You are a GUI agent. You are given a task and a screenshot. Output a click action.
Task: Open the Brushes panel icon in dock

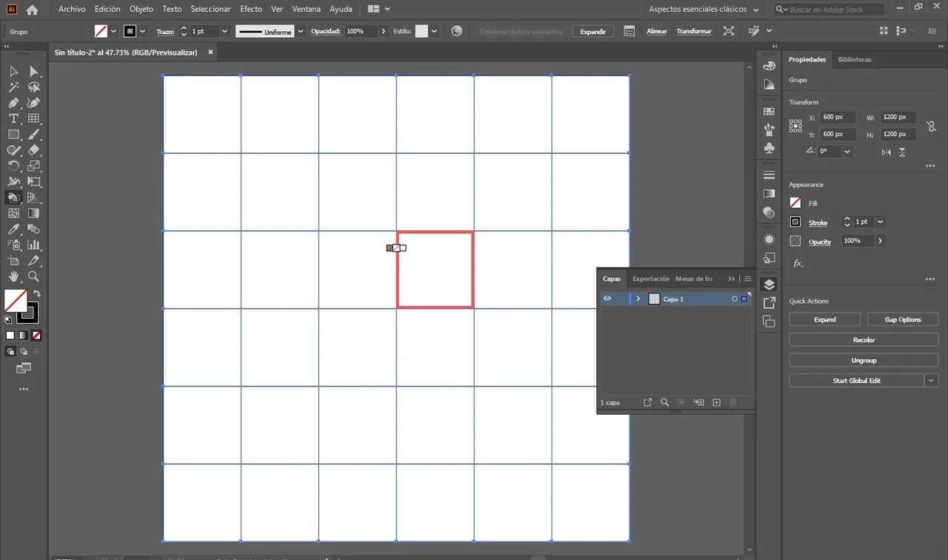click(769, 130)
